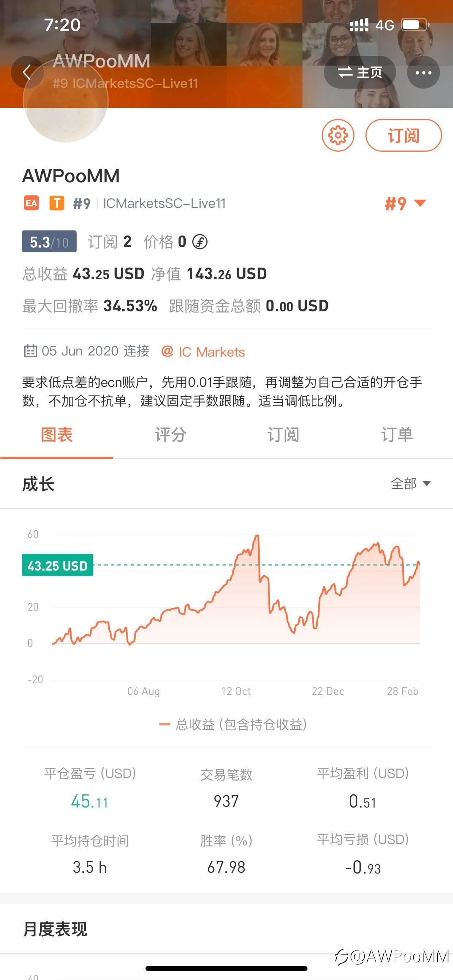Switch to the 订阅 tab

tap(283, 435)
